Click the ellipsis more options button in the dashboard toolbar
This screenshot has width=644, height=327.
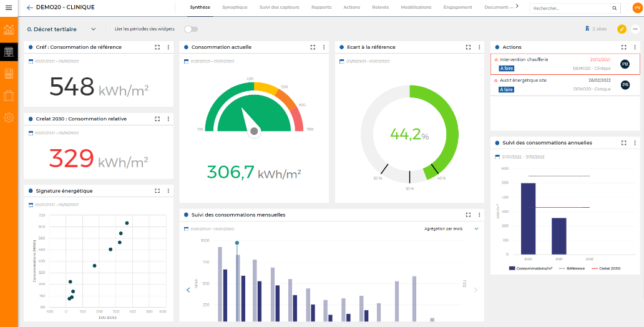tap(635, 29)
